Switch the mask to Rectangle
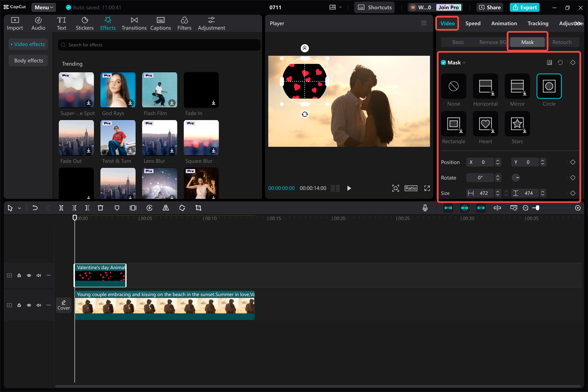The width and height of the screenshot is (588, 392). [x=453, y=124]
